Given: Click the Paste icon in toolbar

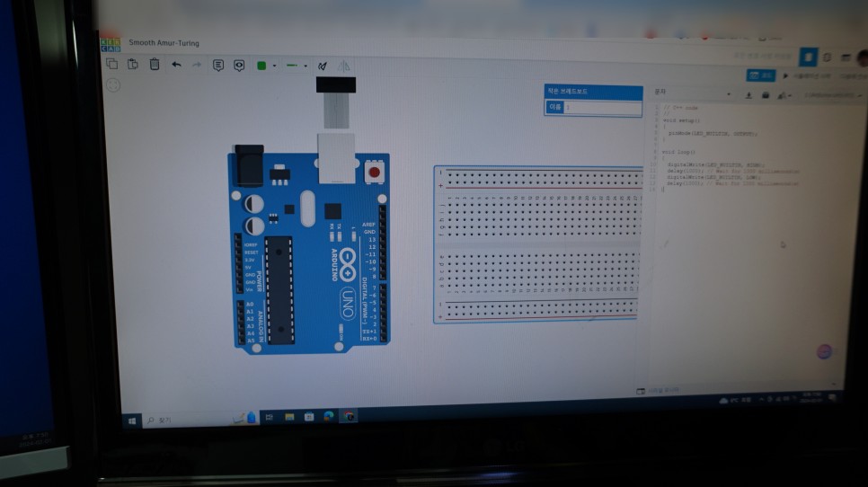Looking at the screenshot, I should (x=133, y=64).
